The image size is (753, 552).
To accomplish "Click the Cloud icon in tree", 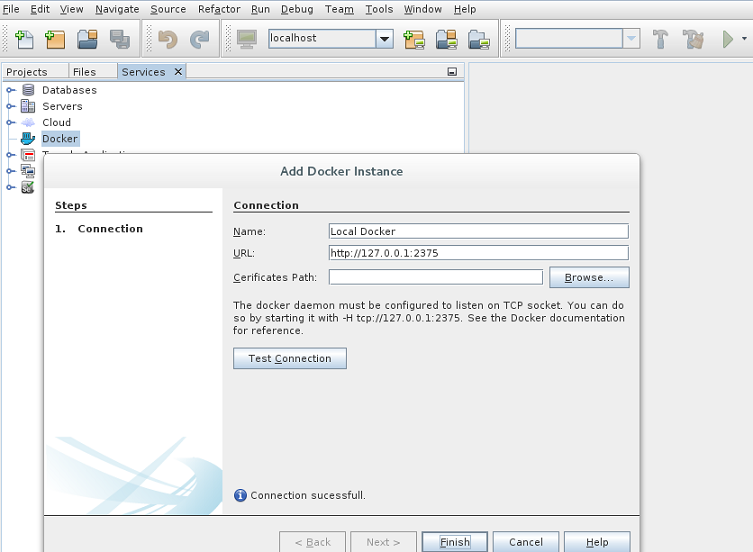I will coord(28,123).
